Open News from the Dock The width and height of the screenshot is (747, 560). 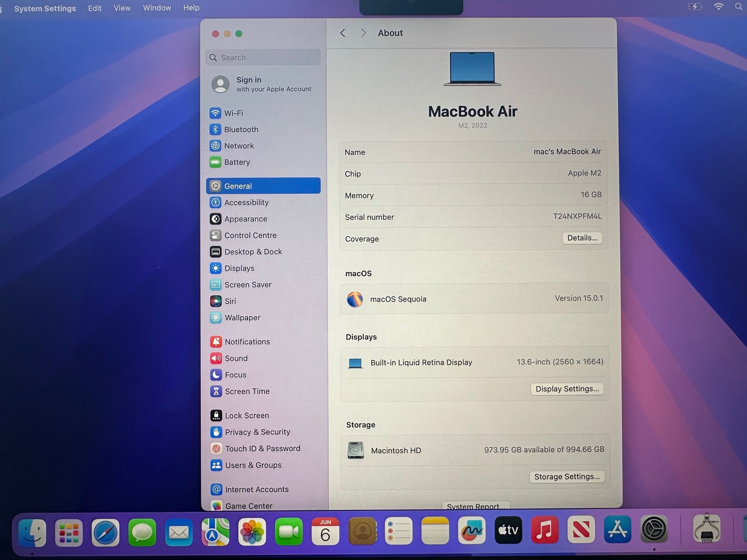[x=581, y=530]
